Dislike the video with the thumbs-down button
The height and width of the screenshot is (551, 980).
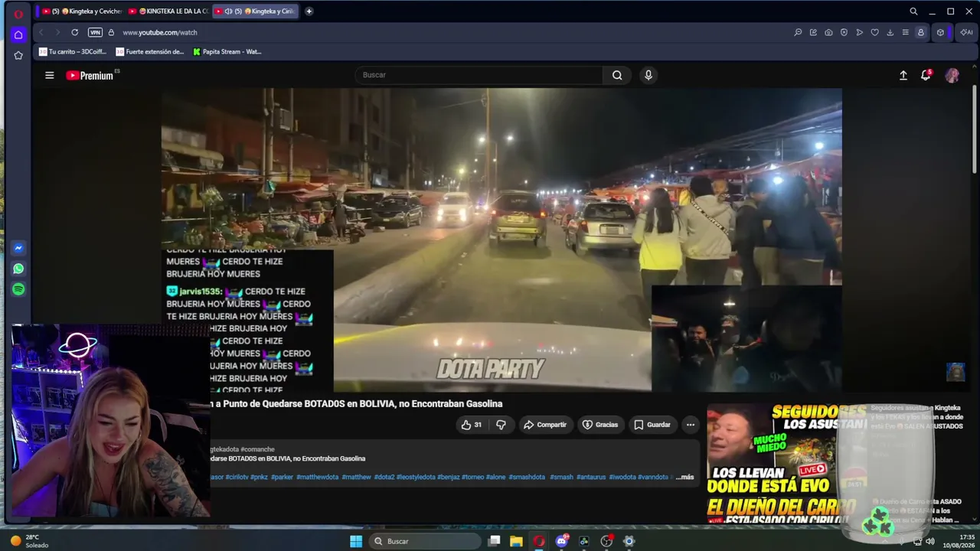[501, 425]
